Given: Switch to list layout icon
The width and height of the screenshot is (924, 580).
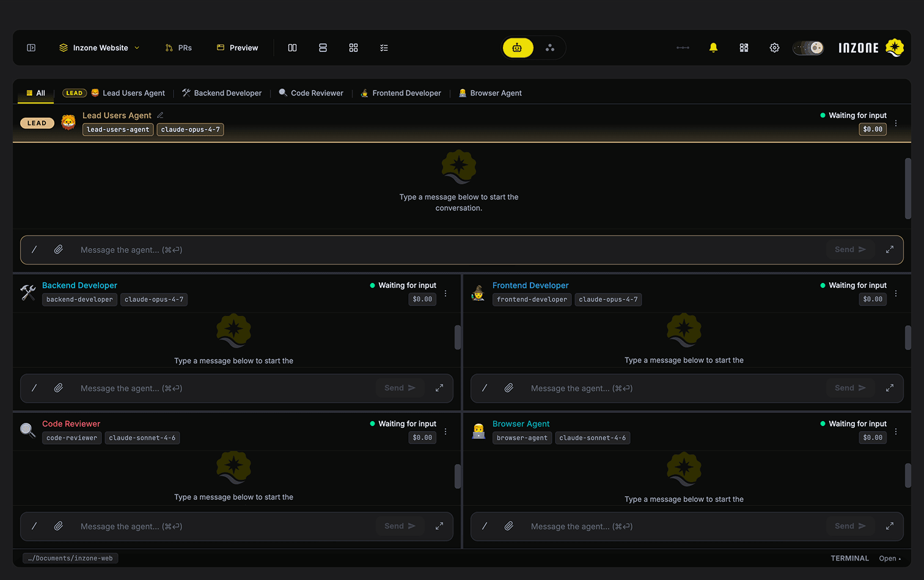Looking at the screenshot, I should [x=384, y=48].
